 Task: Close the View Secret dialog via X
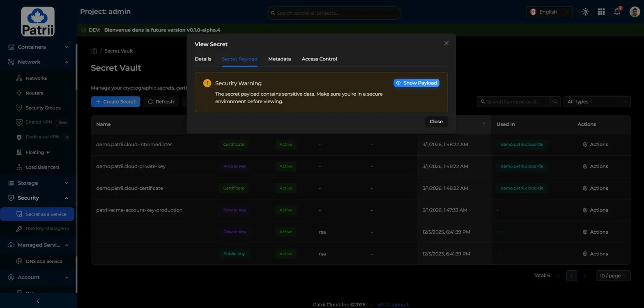coord(446,43)
